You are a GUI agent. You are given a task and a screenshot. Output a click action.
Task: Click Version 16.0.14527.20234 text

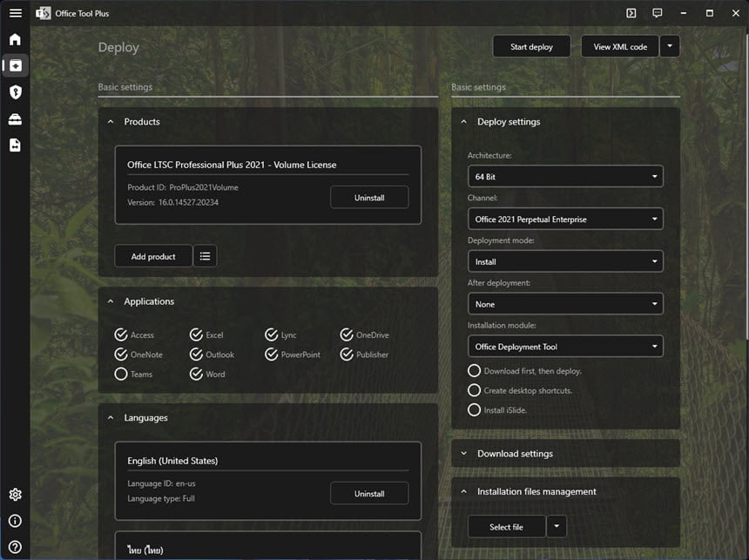click(172, 202)
